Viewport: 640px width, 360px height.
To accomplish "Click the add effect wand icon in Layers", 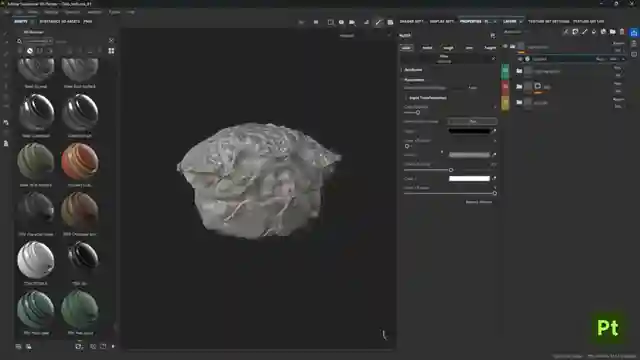I will pyautogui.click(x=566, y=31).
